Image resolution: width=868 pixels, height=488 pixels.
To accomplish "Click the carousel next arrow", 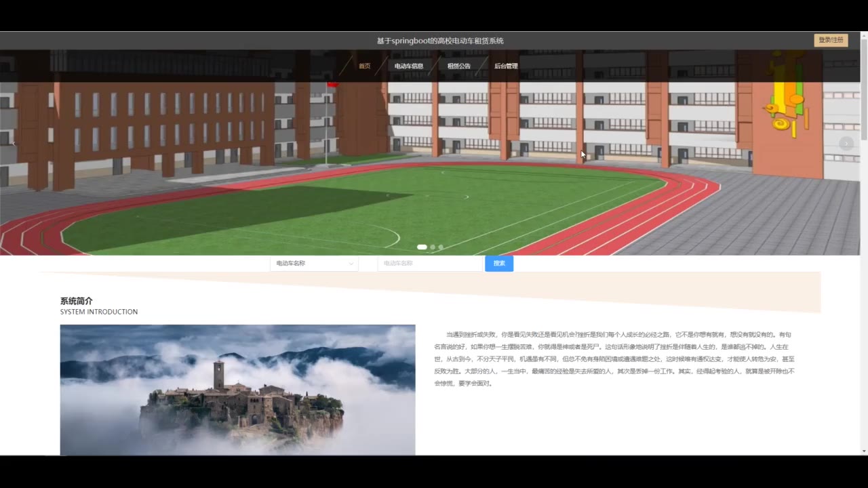I will (x=846, y=144).
